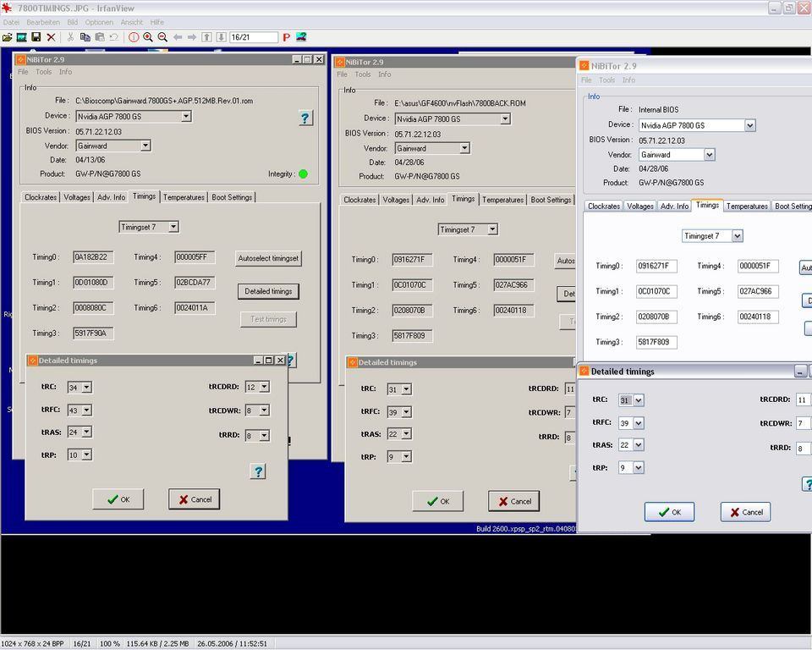Open IrfanView Optionen menu
Viewport: 812px width, 650px height.
tap(99, 22)
